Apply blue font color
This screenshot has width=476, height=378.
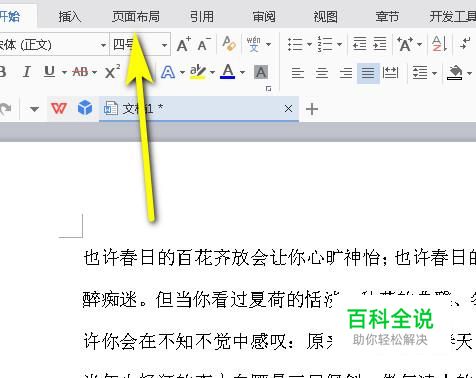point(228,71)
